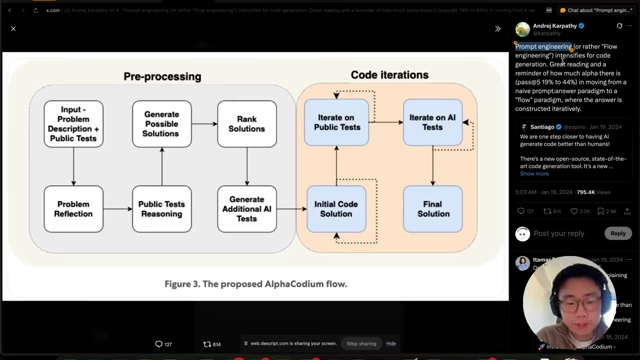Expand quoted tweet with Show more
The width and height of the screenshot is (640, 360).
534,173
